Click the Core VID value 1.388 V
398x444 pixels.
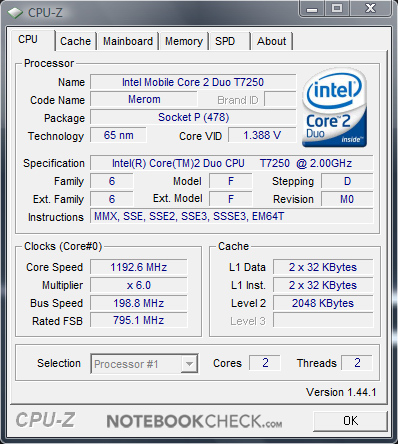click(262, 135)
